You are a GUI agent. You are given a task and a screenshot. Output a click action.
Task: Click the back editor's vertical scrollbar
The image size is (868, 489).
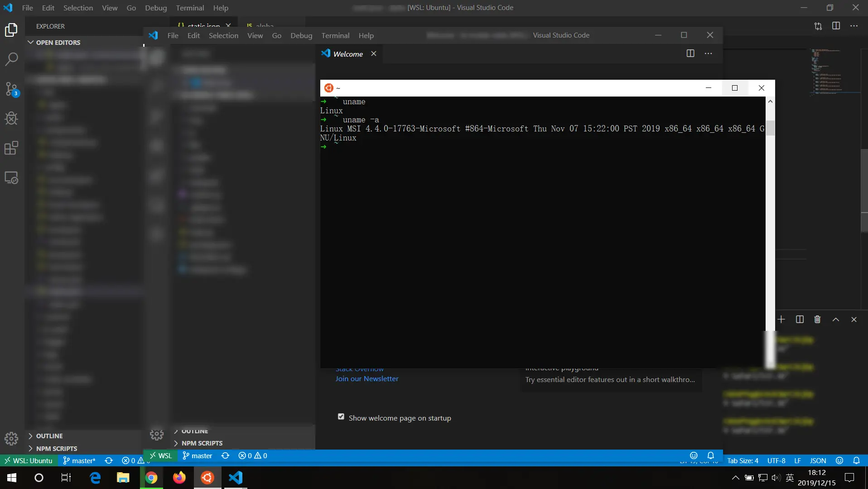tap(864, 190)
